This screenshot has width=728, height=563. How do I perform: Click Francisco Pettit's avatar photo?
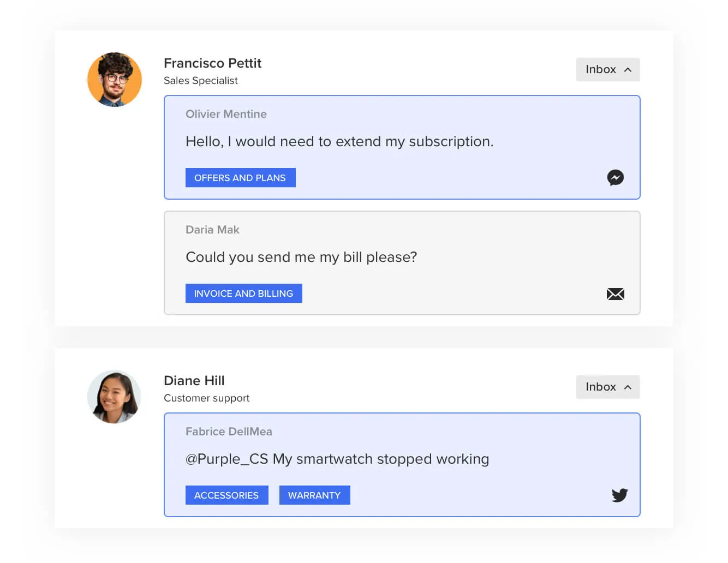point(115,80)
